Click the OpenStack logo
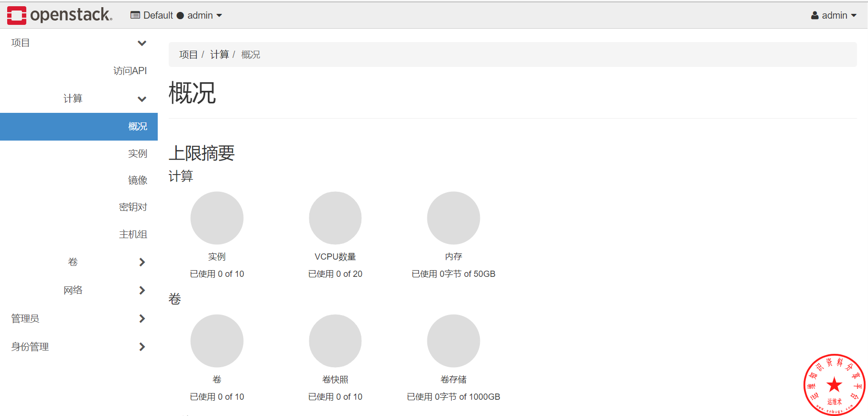This screenshot has width=868, height=416. [x=60, y=15]
